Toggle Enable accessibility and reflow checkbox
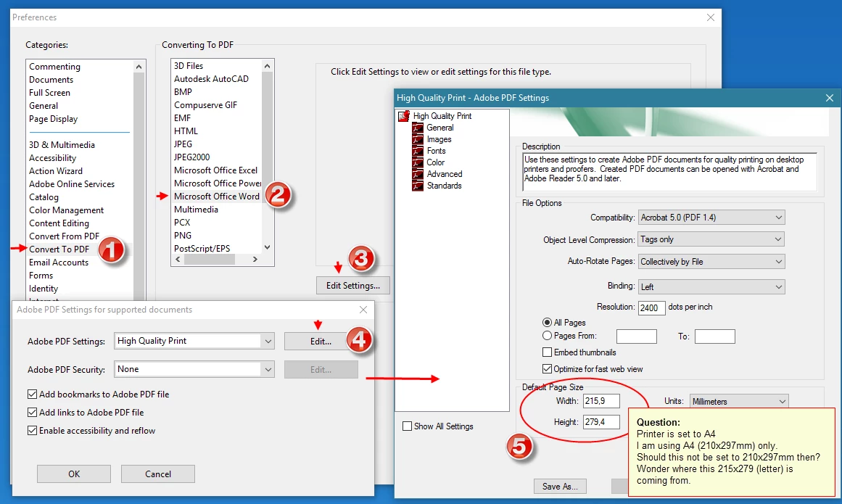The image size is (842, 504). (x=32, y=431)
